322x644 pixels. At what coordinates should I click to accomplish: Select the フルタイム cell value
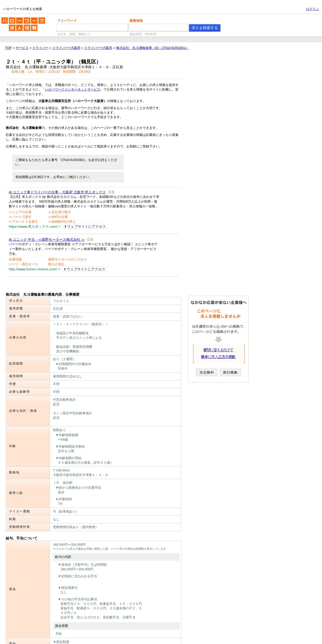tap(61, 301)
